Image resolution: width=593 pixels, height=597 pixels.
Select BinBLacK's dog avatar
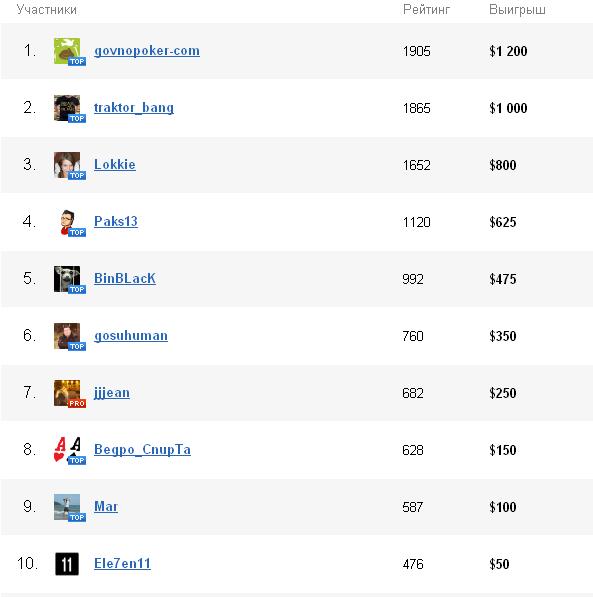67,279
